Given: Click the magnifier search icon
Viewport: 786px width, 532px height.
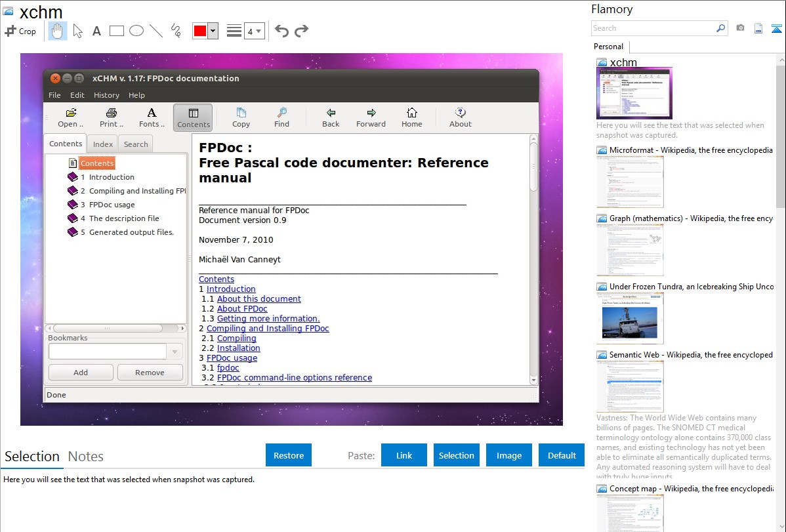Looking at the screenshot, I should tap(721, 28).
